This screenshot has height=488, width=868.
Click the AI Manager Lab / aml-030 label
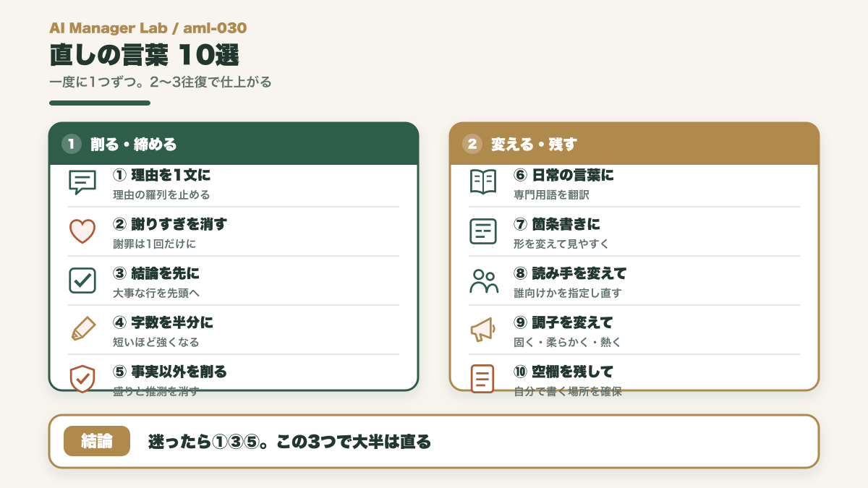148,28
